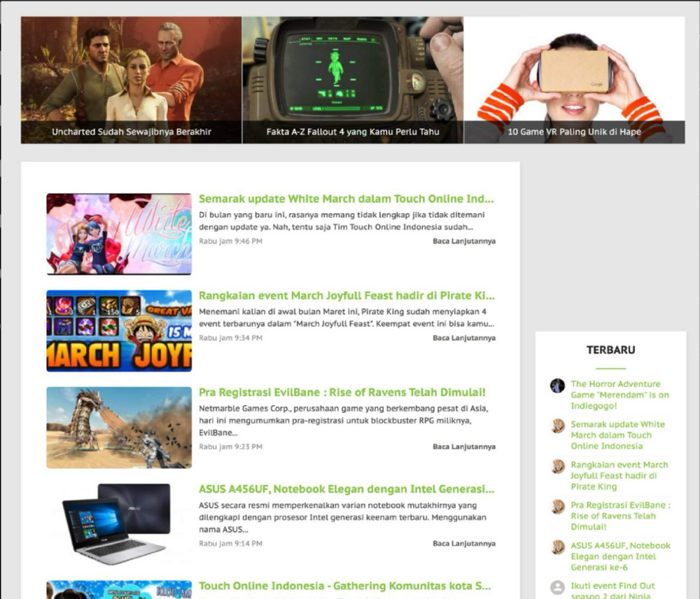The width and height of the screenshot is (700, 599).
Task: Click Baca Lanjutannya for Pirate King article
Action: tap(464, 338)
